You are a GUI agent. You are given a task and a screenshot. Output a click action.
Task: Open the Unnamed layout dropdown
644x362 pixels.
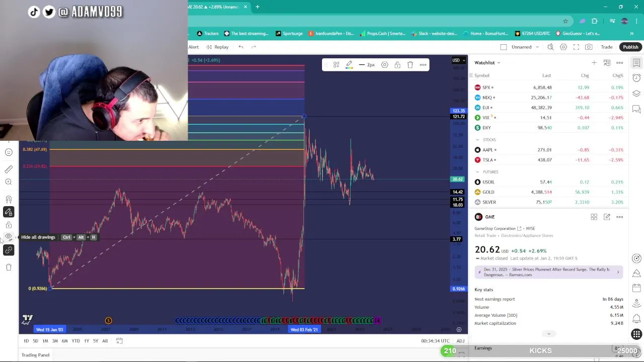525,47
